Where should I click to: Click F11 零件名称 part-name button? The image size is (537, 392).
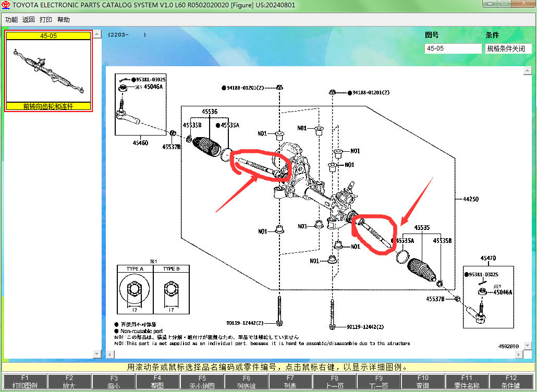click(x=467, y=382)
